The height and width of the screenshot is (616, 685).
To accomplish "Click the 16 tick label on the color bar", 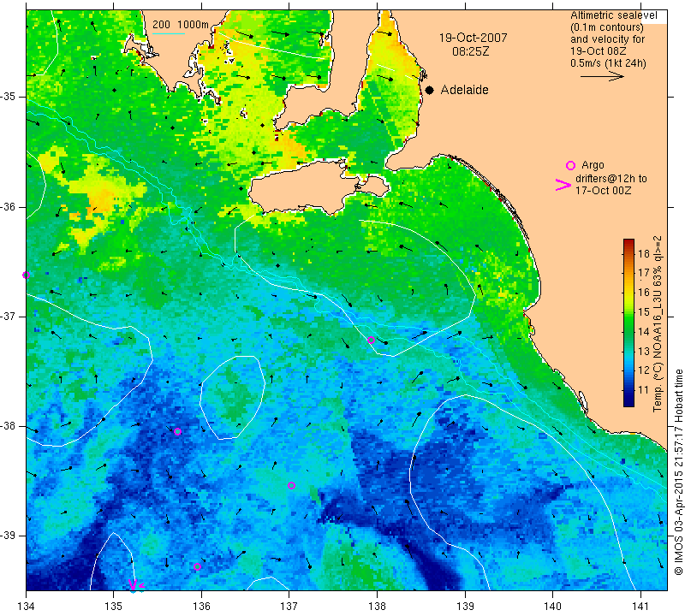I will tap(644, 293).
